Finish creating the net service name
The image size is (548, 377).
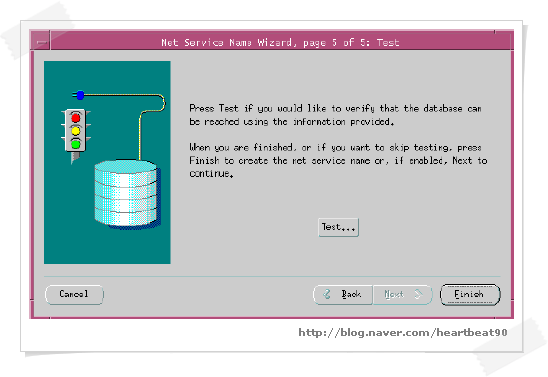tap(470, 295)
